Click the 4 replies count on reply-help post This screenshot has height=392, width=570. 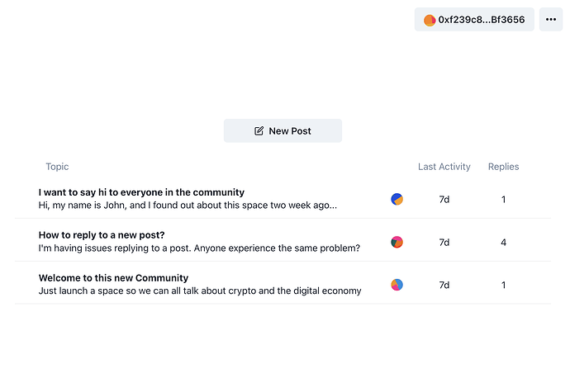pyautogui.click(x=503, y=243)
